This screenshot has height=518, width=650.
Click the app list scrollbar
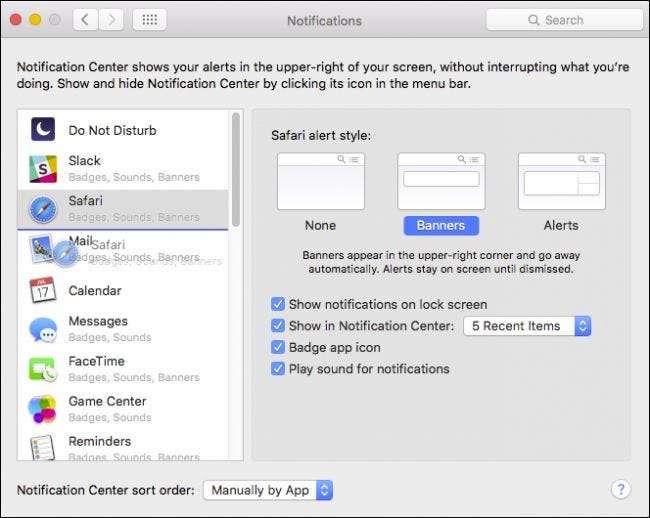coord(236,170)
